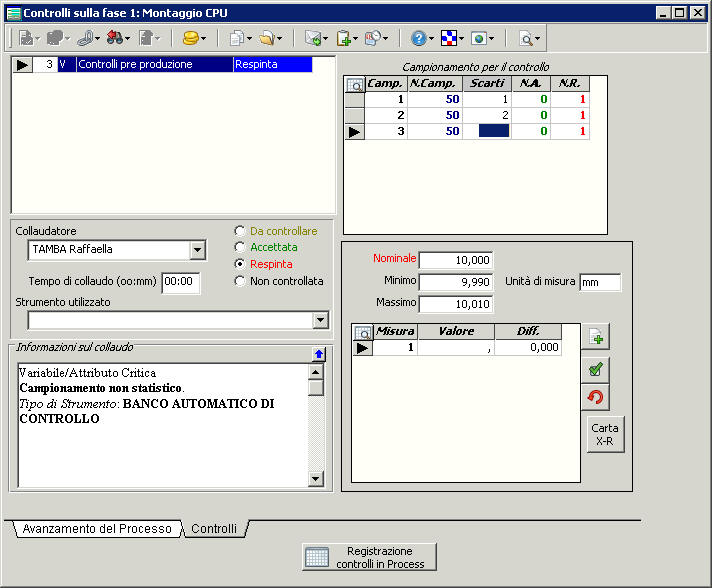
Task: Select the Accettata radio button
Action: (x=239, y=247)
